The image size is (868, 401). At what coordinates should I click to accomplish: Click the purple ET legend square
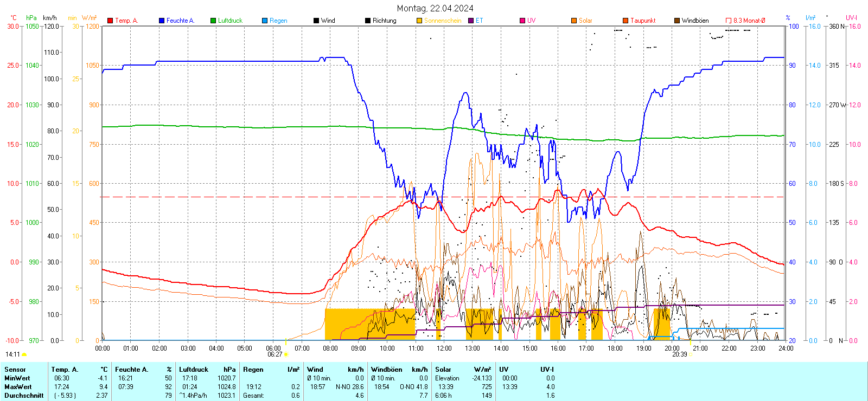471,21
